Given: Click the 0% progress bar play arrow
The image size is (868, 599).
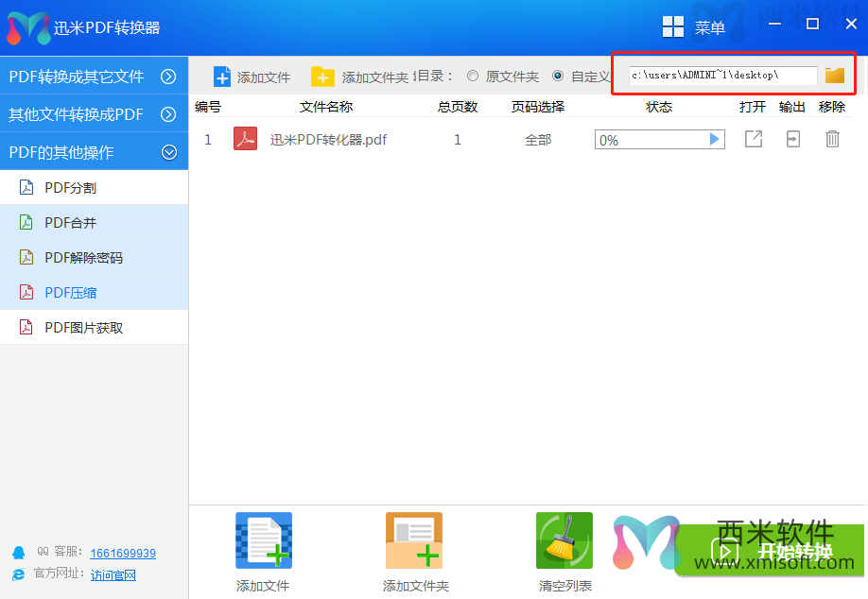Looking at the screenshot, I should point(715,140).
